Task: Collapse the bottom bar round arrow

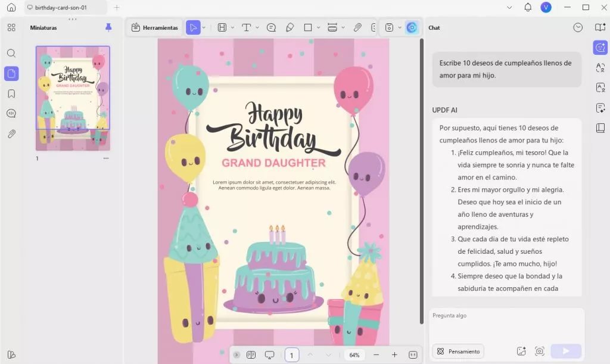Action: pyautogui.click(x=236, y=354)
